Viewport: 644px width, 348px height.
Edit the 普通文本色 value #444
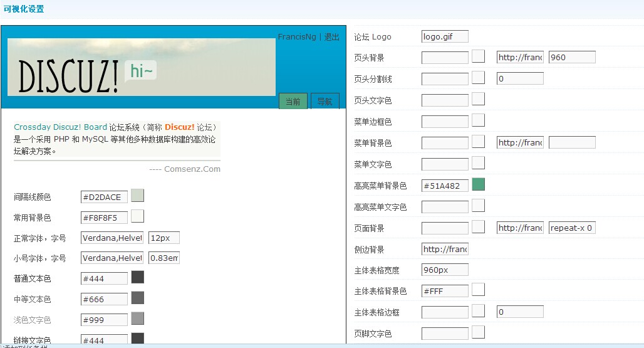coord(105,278)
